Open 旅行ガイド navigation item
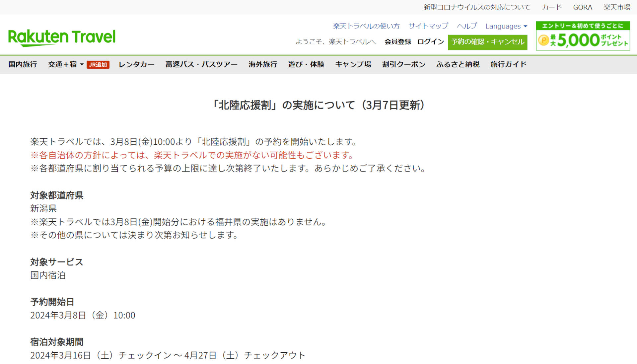The height and width of the screenshot is (364, 637). tap(508, 64)
